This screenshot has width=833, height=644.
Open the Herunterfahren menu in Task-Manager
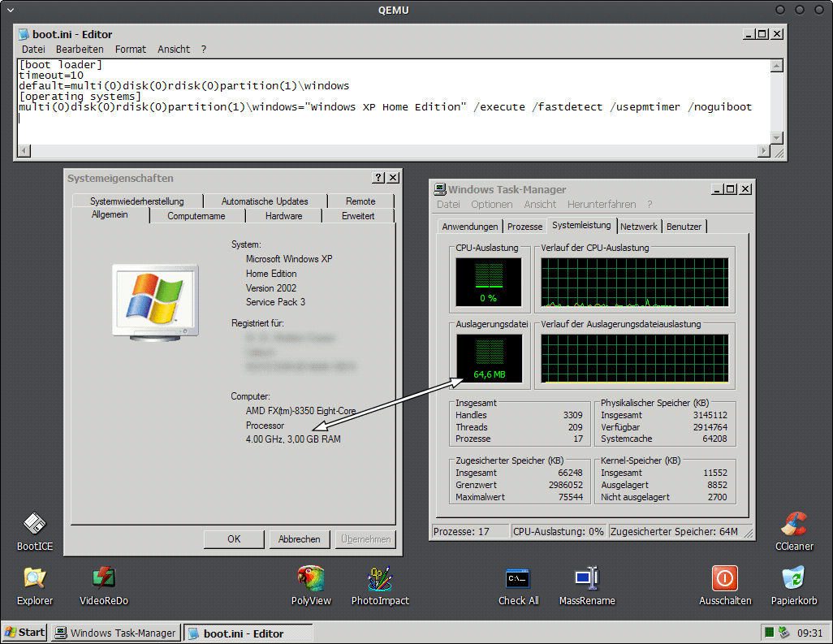(x=602, y=204)
